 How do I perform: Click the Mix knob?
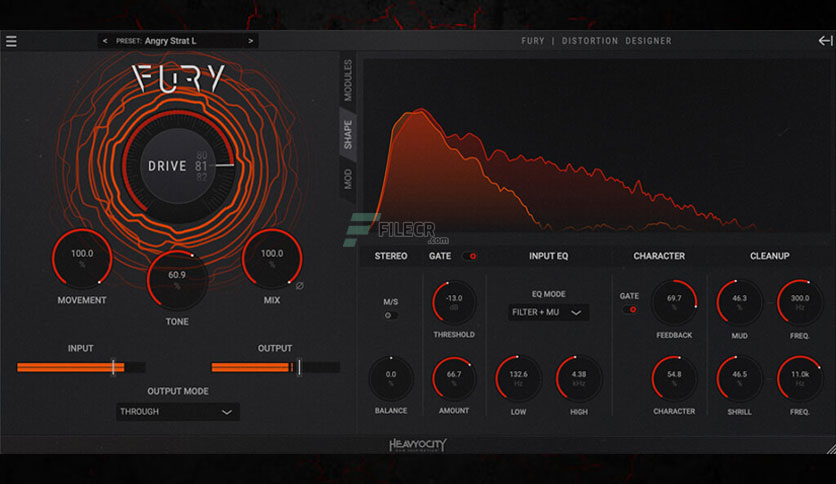(x=272, y=258)
